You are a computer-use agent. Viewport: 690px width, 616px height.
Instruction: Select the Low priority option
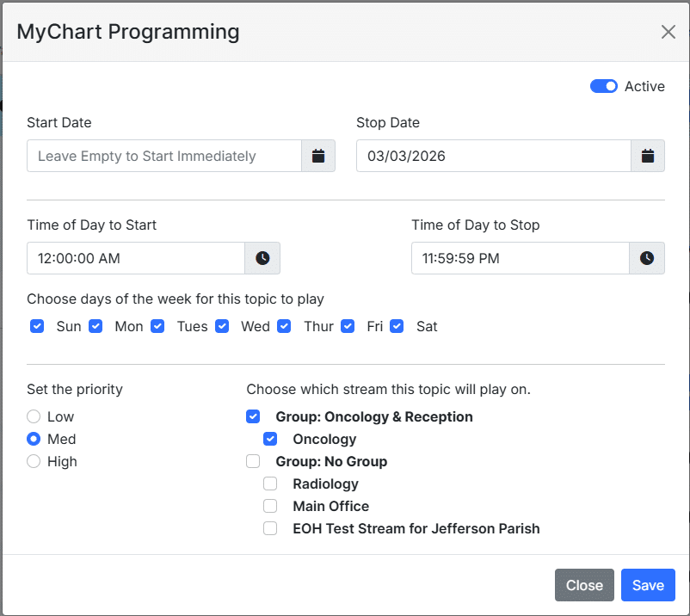(x=34, y=416)
